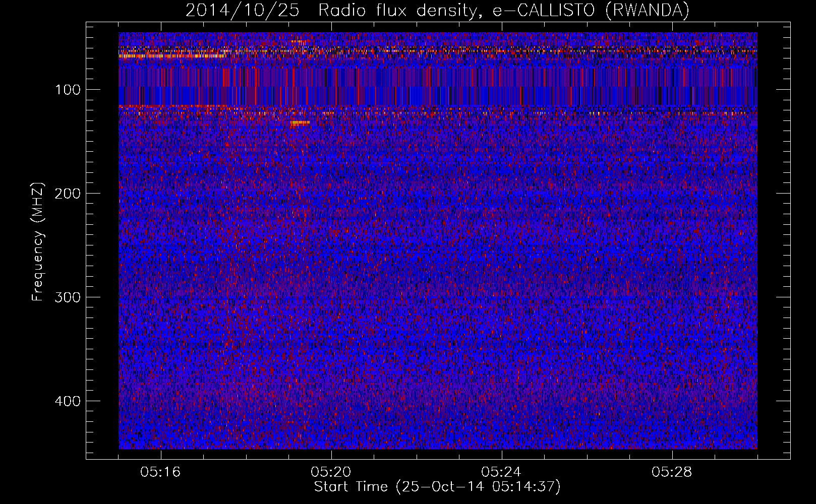Screen dimensions: 816x504
Task: Select the date 2014/10/25 in the title
Action: pos(242,10)
